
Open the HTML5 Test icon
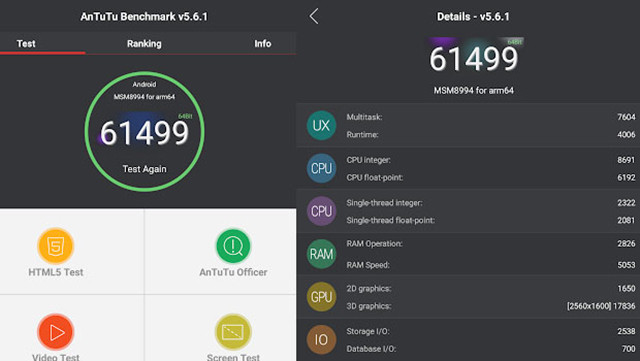pyautogui.click(x=56, y=246)
